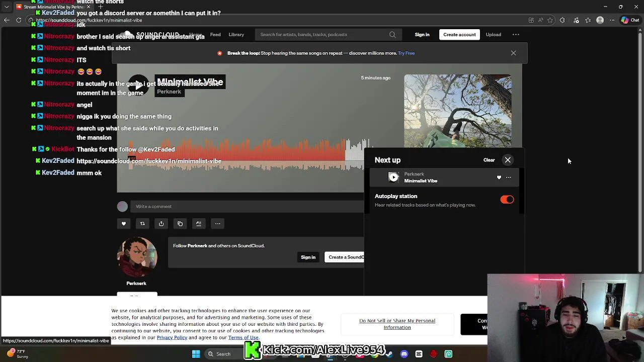644x362 pixels.
Task: Open the Upload page from the header
Action: [493, 35]
